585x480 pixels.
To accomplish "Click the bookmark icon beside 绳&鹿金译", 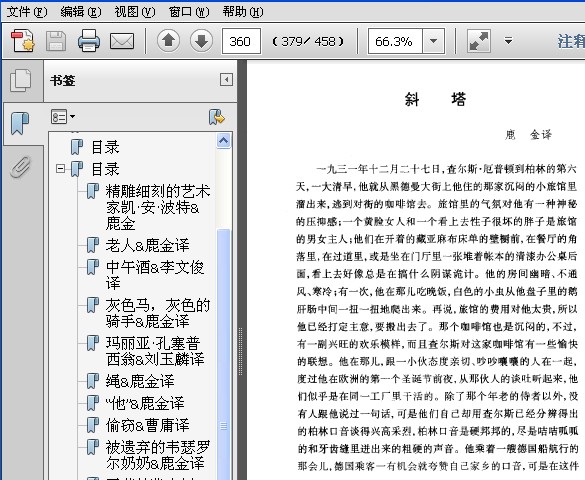I will tap(93, 381).
